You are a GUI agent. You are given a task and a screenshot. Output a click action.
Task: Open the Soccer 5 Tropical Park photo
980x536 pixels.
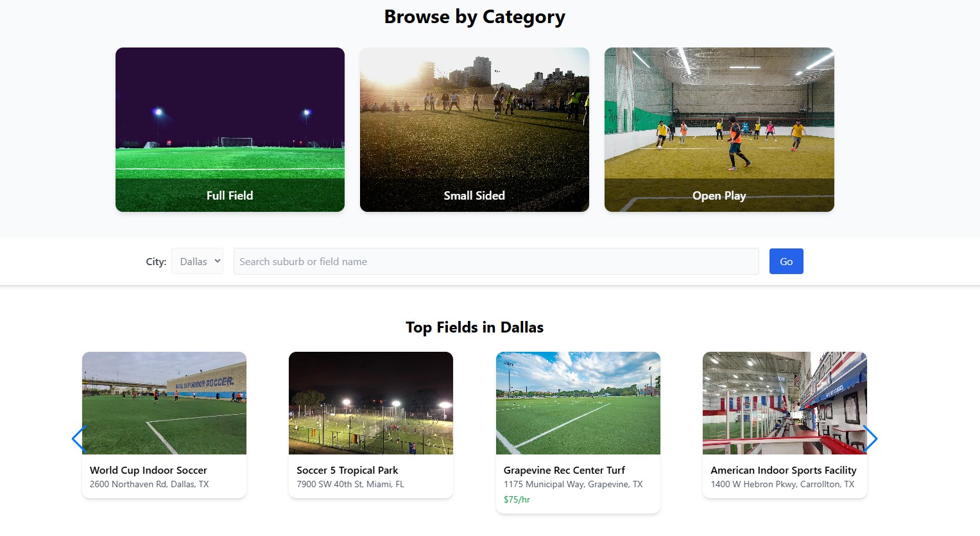click(x=371, y=402)
